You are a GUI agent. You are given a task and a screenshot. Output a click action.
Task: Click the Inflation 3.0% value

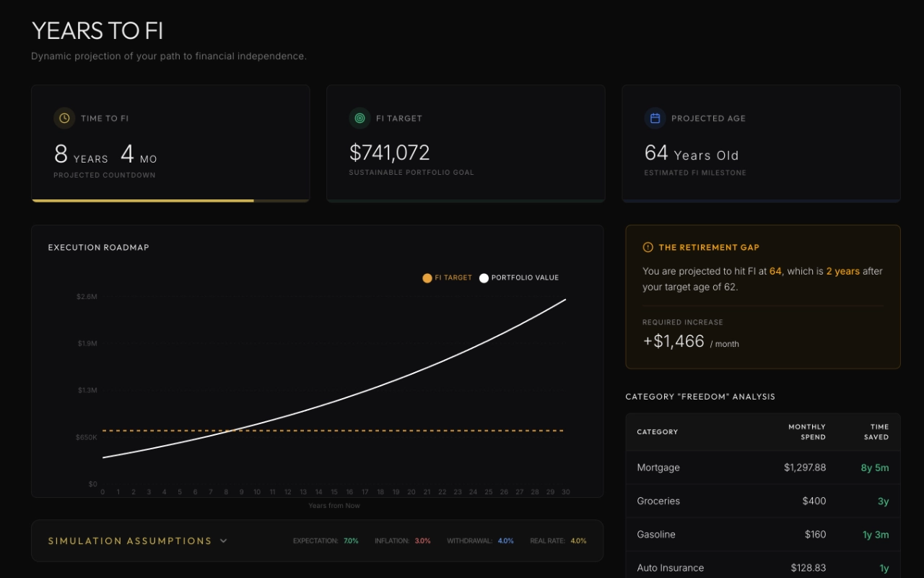click(422, 541)
